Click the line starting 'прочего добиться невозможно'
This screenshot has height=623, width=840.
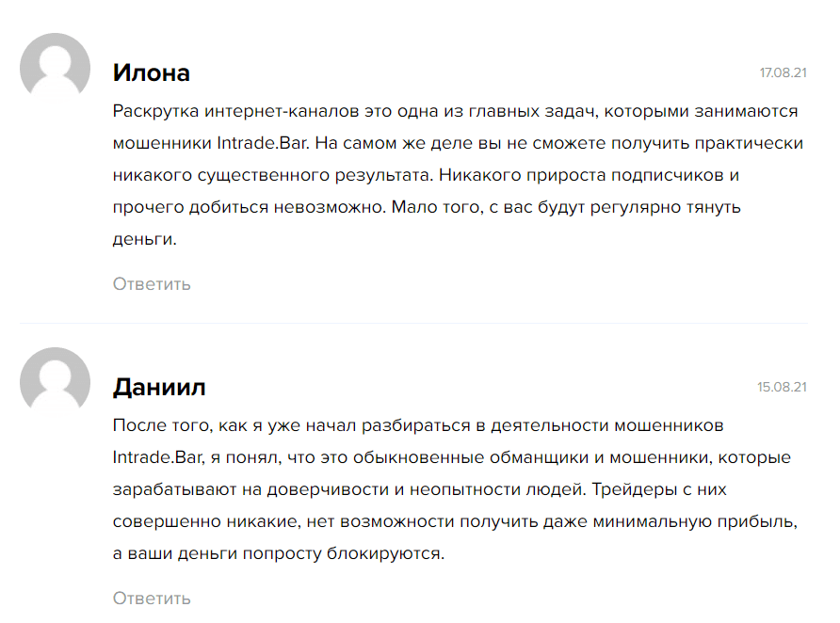pos(427,207)
